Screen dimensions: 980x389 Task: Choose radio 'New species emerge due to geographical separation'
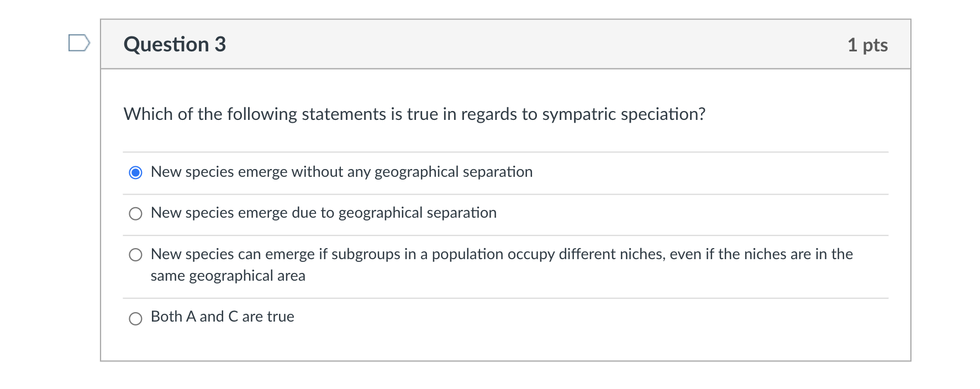(x=135, y=214)
